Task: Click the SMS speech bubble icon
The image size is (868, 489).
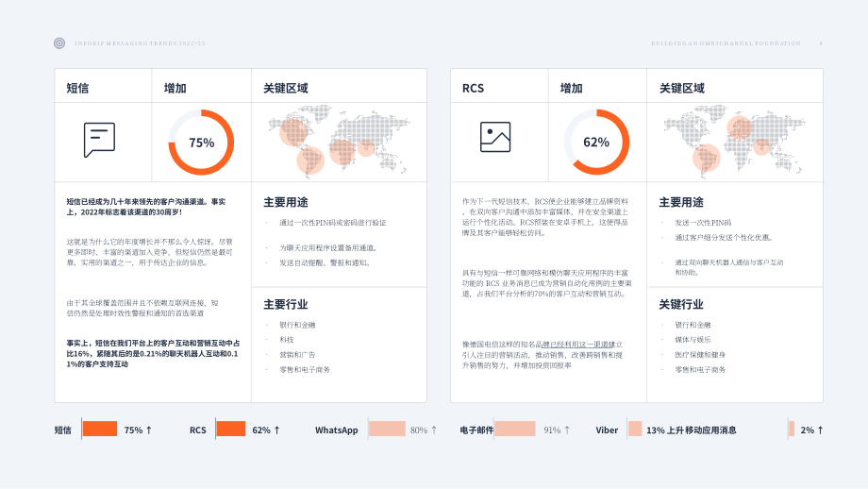Action: point(100,140)
